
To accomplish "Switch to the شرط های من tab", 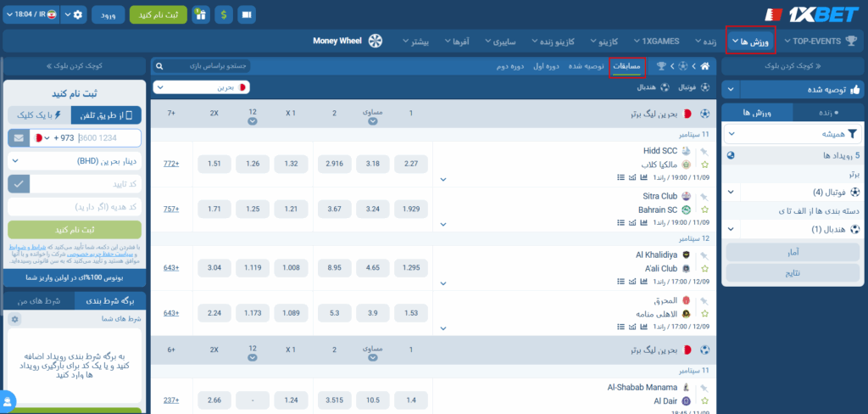I will [39, 301].
